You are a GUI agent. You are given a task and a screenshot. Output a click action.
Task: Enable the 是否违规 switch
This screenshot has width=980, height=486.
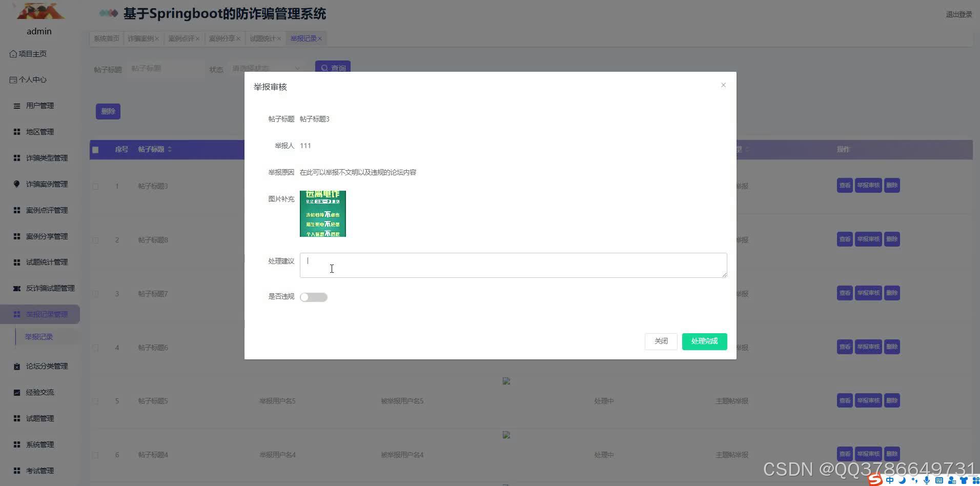click(x=314, y=297)
